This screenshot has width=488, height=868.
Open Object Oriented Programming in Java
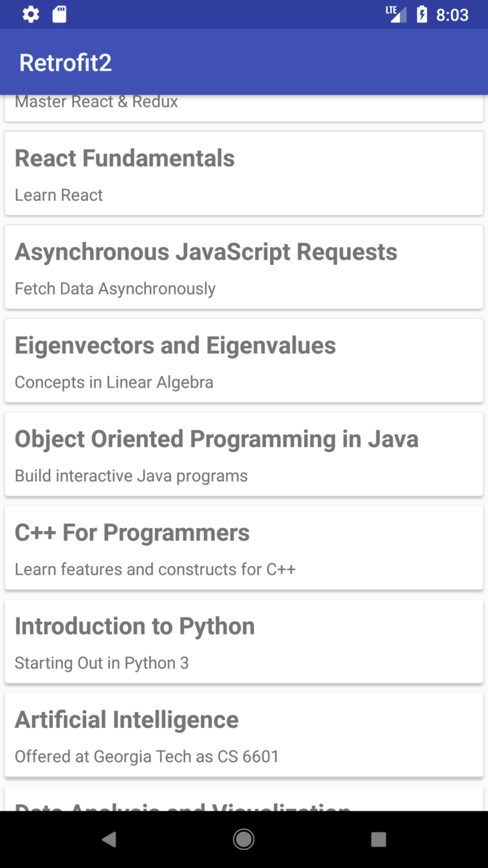(244, 454)
